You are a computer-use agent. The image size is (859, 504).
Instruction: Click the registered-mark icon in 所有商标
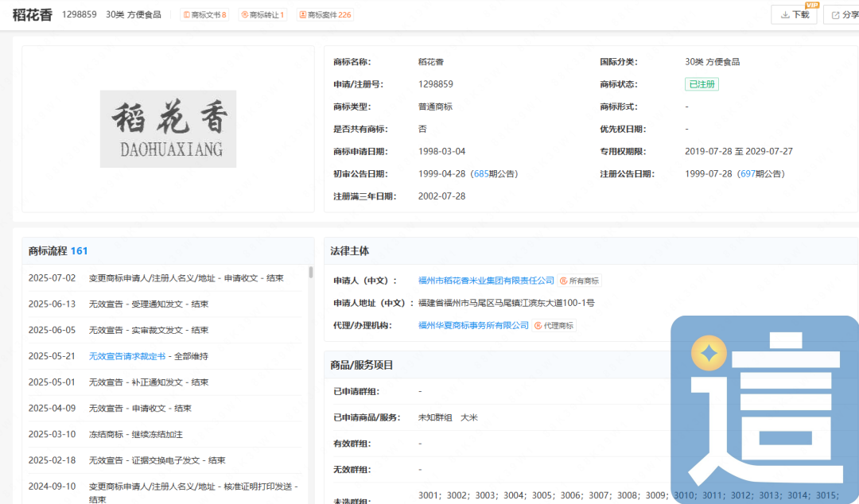click(564, 281)
